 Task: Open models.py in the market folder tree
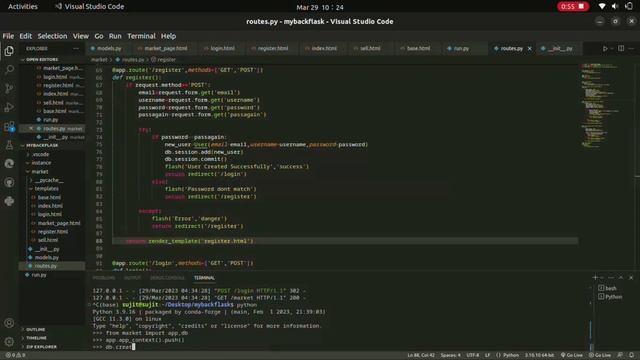tap(47, 258)
